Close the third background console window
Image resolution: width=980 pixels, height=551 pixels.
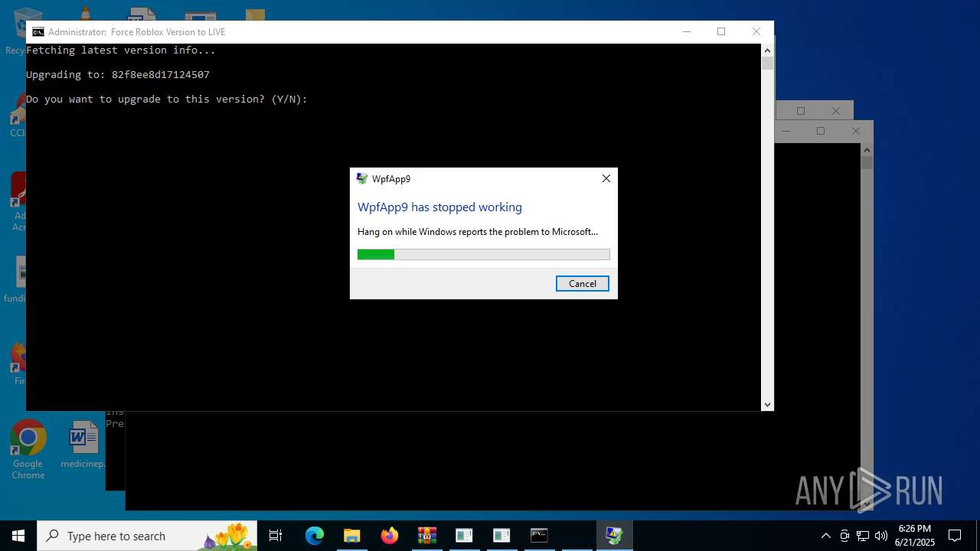tap(856, 131)
